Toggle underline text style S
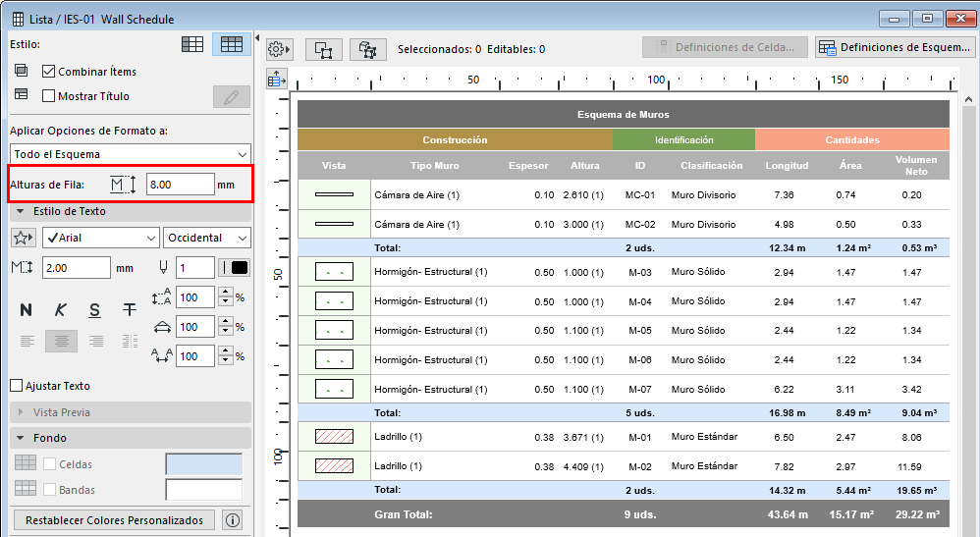Screen dimensions: 980x537 coord(94,310)
